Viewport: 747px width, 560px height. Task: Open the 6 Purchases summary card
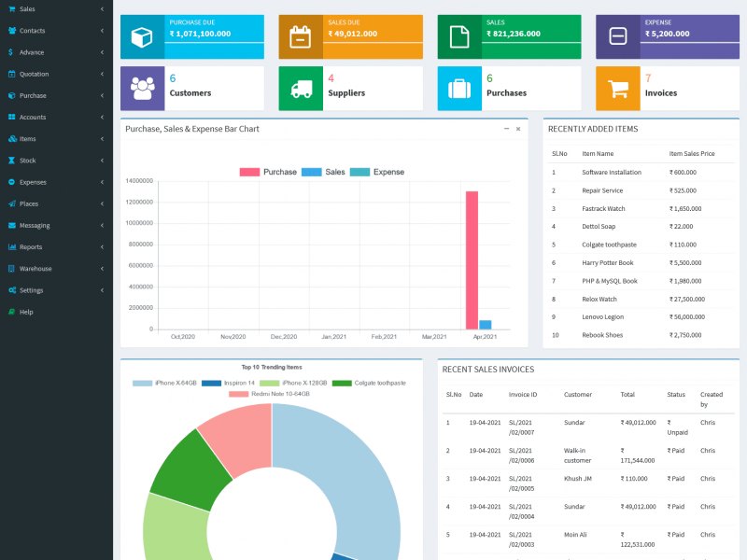tap(509, 88)
